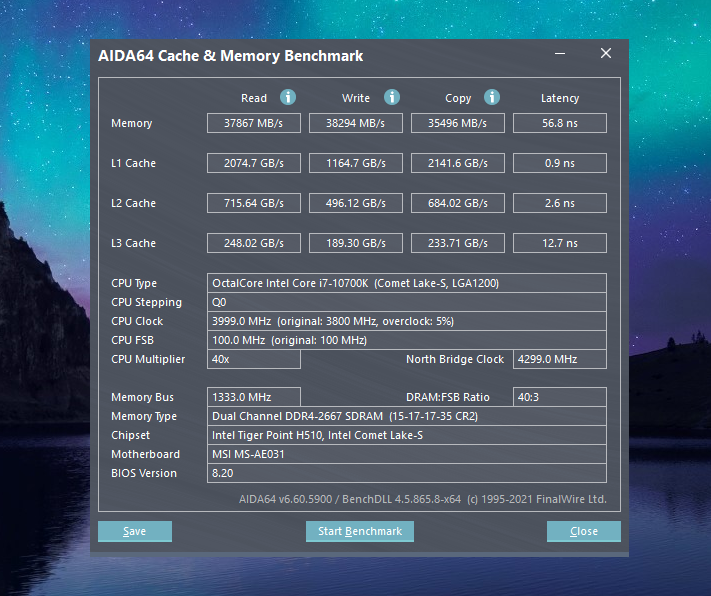Click the Copy info icon
The width and height of the screenshot is (711, 596).
click(x=492, y=97)
